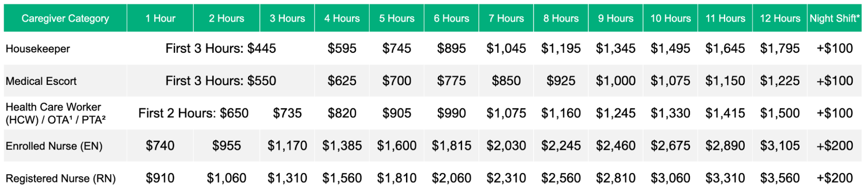The image size is (868, 195).
Task: Select Medical Escort's First 3 Hours: $550 cell
Action: click(x=221, y=81)
